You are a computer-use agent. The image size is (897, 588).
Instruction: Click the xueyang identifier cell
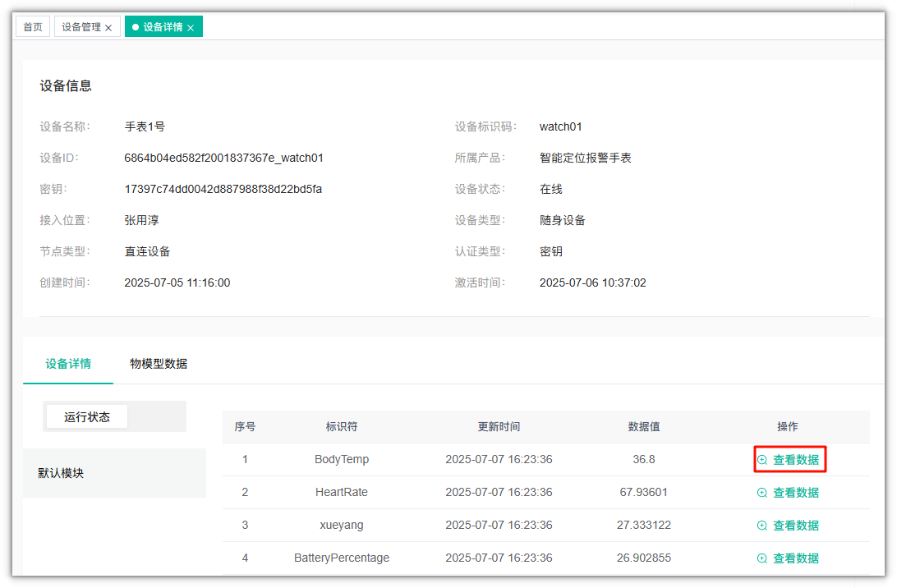coord(342,525)
